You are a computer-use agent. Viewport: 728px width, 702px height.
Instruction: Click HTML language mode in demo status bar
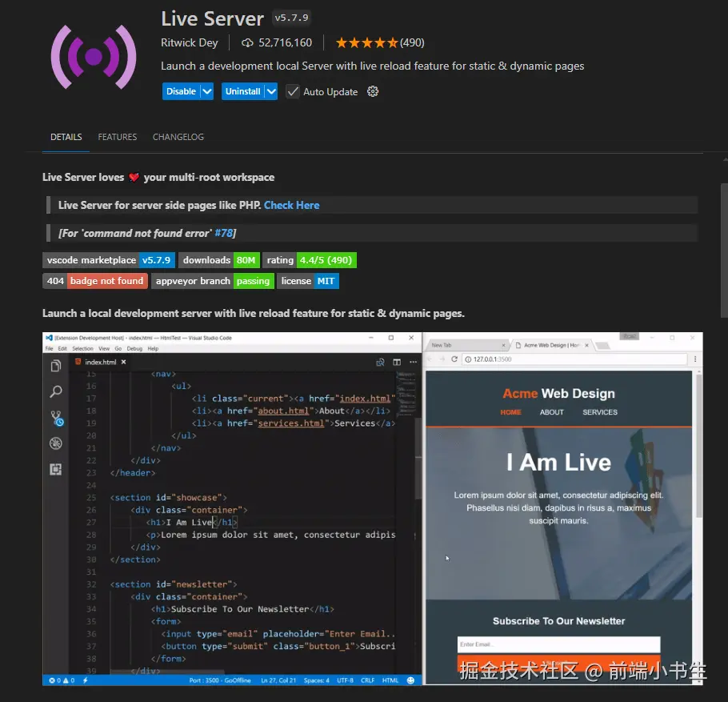tap(390, 680)
